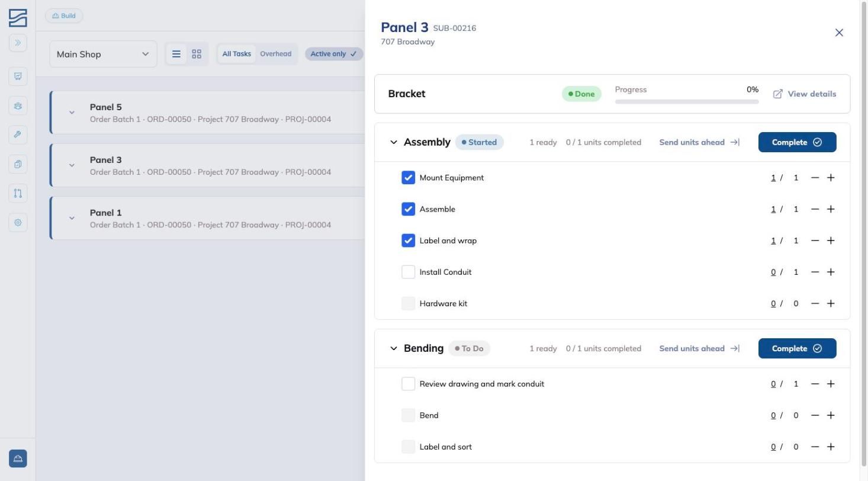The height and width of the screenshot is (481, 868).
Task: Expand the sidebar with double-chevron icon
Action: click(x=18, y=43)
